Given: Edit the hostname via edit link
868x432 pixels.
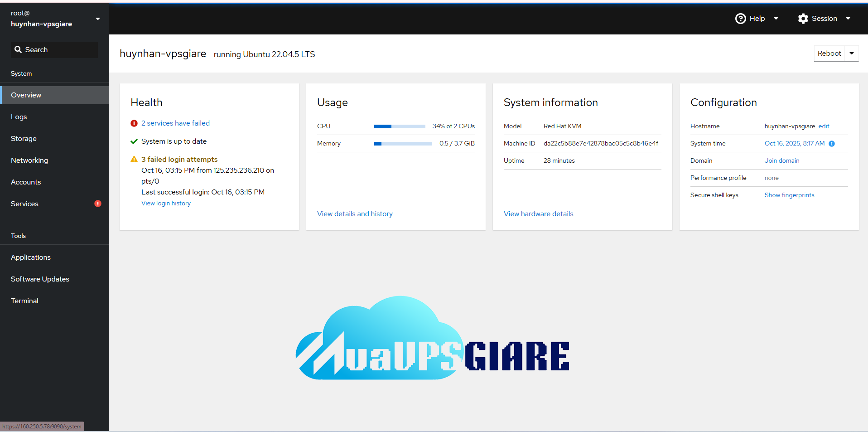Looking at the screenshot, I should [x=824, y=126].
